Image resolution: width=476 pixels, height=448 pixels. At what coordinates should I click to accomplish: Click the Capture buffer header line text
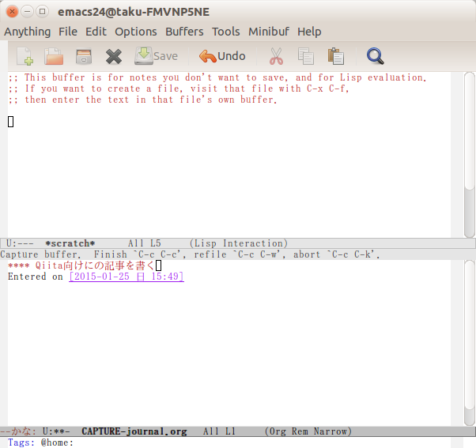pyautogui.click(x=190, y=254)
